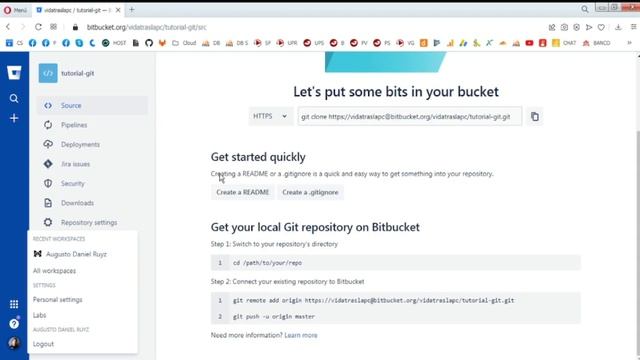Open the GitHub bookmark icon
The image size is (640, 360).
(149, 43)
